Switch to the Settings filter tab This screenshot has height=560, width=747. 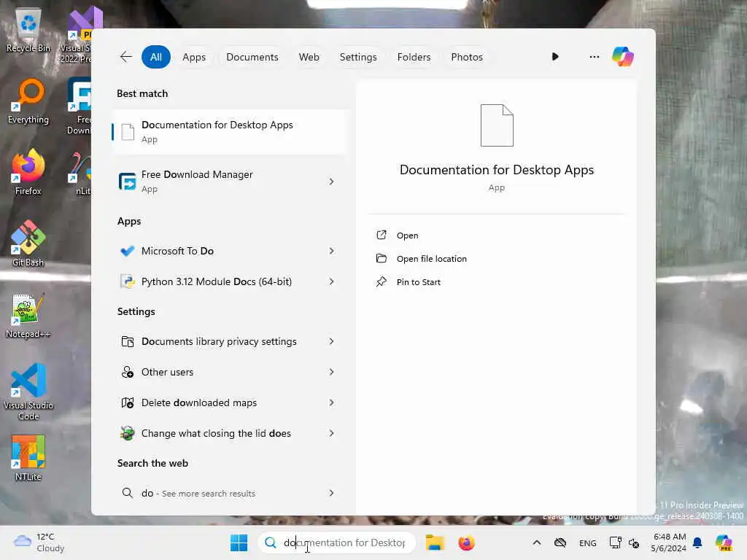(357, 57)
